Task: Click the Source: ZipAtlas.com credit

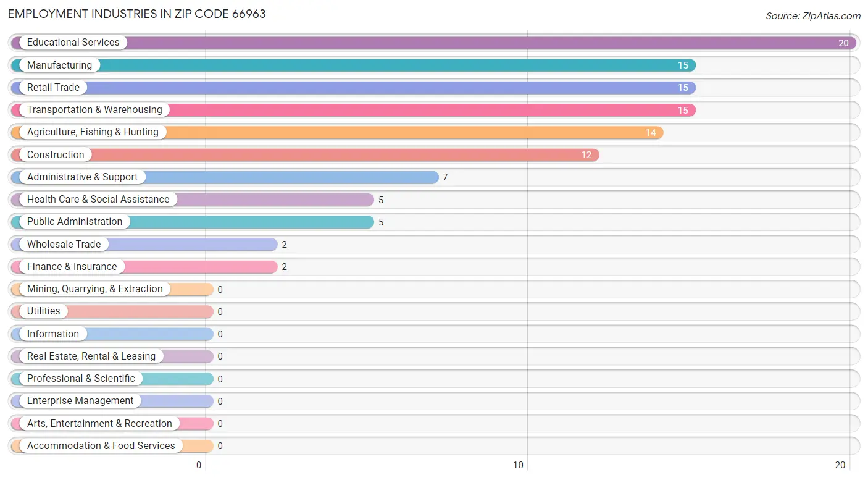Action: point(813,16)
